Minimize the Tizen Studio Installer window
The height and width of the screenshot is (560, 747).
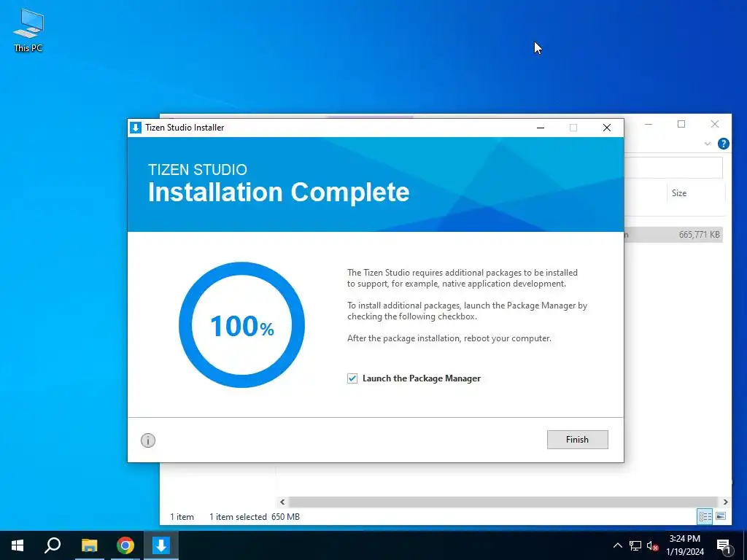tap(541, 128)
